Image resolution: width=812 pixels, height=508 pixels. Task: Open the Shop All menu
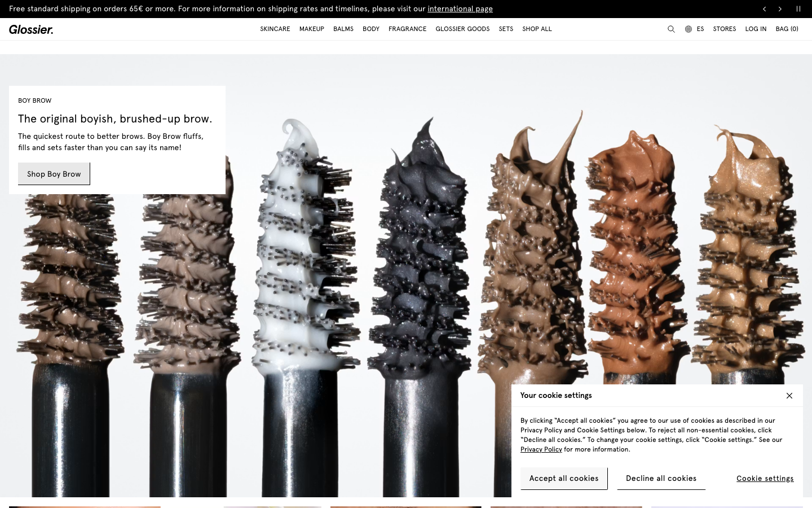[x=537, y=29]
